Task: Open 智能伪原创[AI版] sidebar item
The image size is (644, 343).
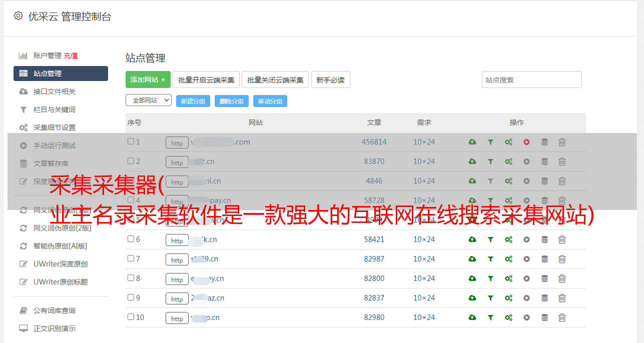Action: tap(61, 246)
